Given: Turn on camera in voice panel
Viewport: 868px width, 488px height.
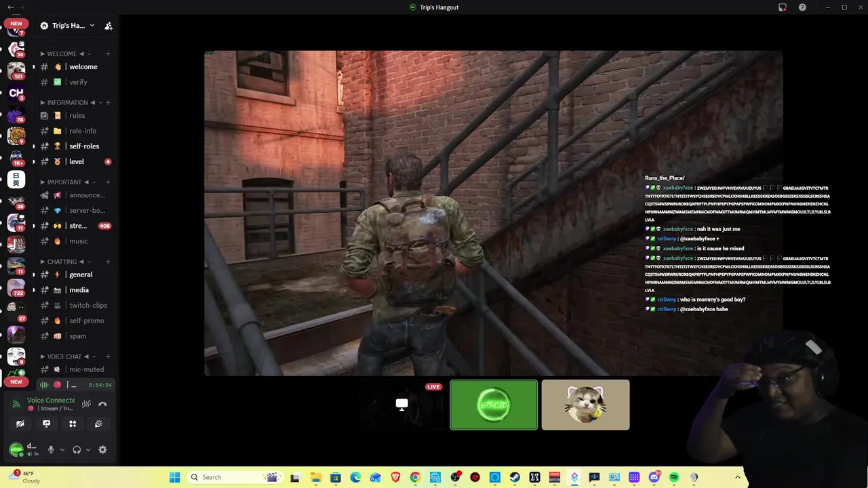Looking at the screenshot, I should [20, 424].
